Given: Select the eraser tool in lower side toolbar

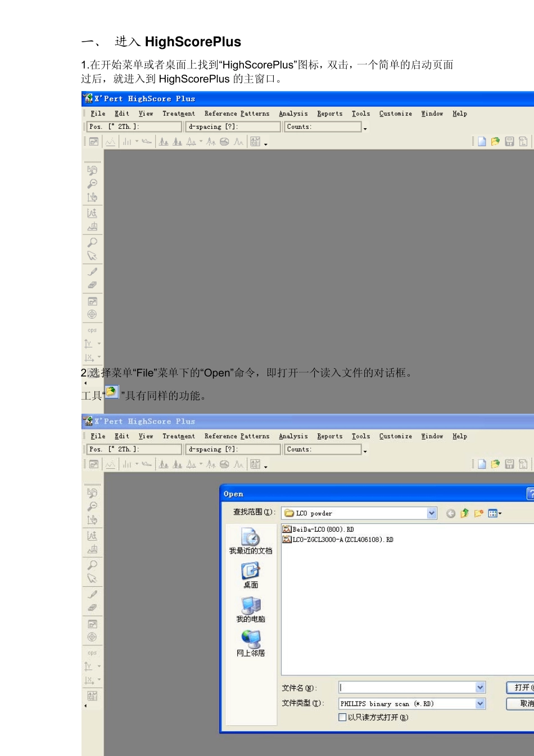Looking at the screenshot, I should click(x=92, y=608).
